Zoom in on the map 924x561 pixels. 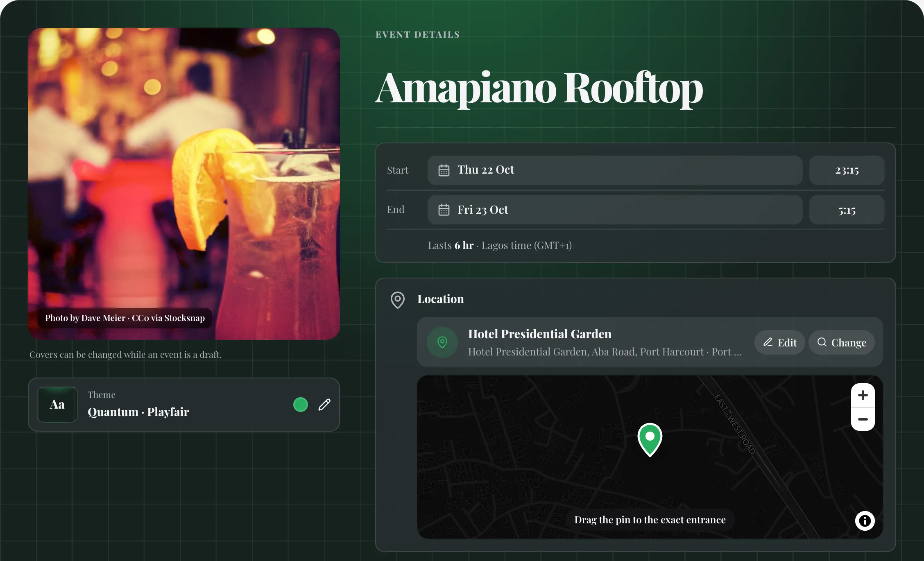point(863,395)
